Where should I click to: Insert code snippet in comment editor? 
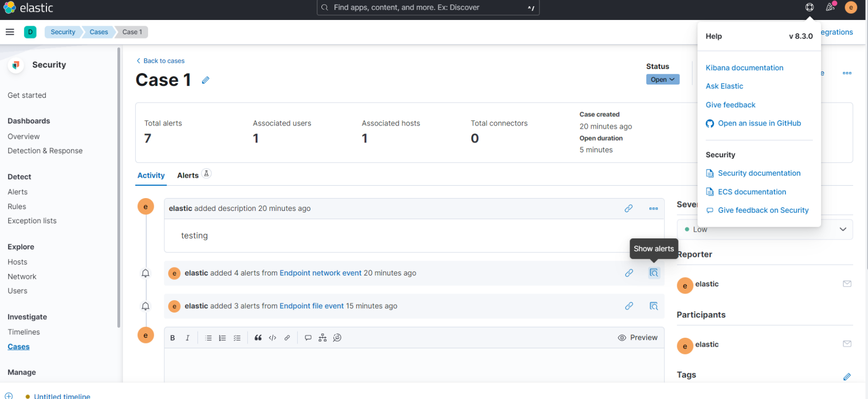[273, 338]
